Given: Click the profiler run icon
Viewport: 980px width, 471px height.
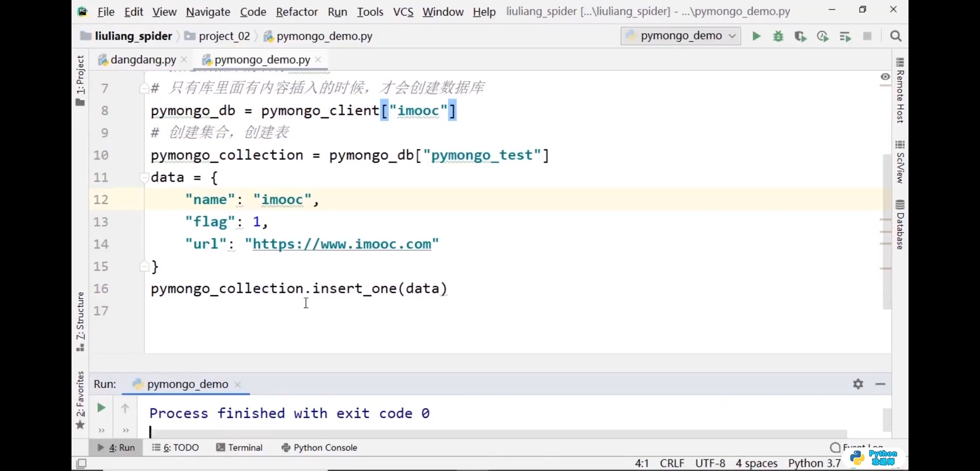Looking at the screenshot, I should [x=823, y=36].
